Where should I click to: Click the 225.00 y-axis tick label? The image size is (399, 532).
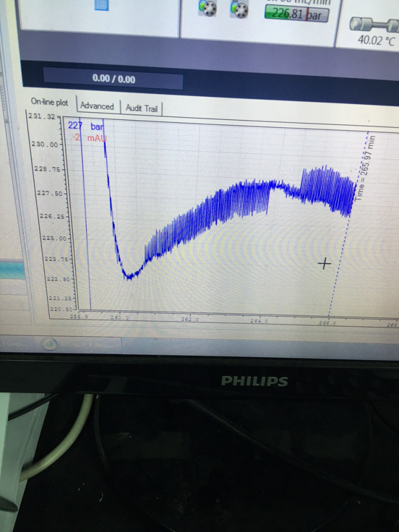[54, 238]
